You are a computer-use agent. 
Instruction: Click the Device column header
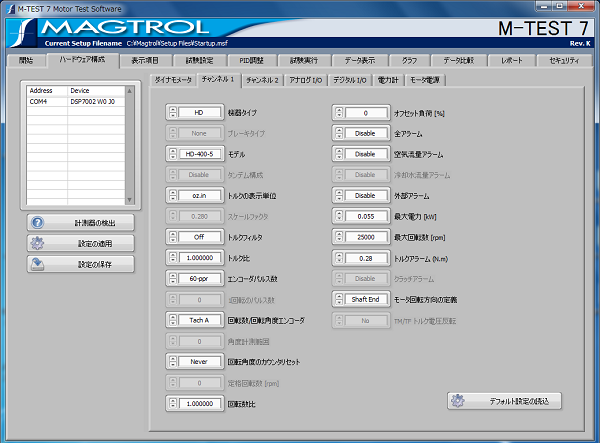click(96, 91)
